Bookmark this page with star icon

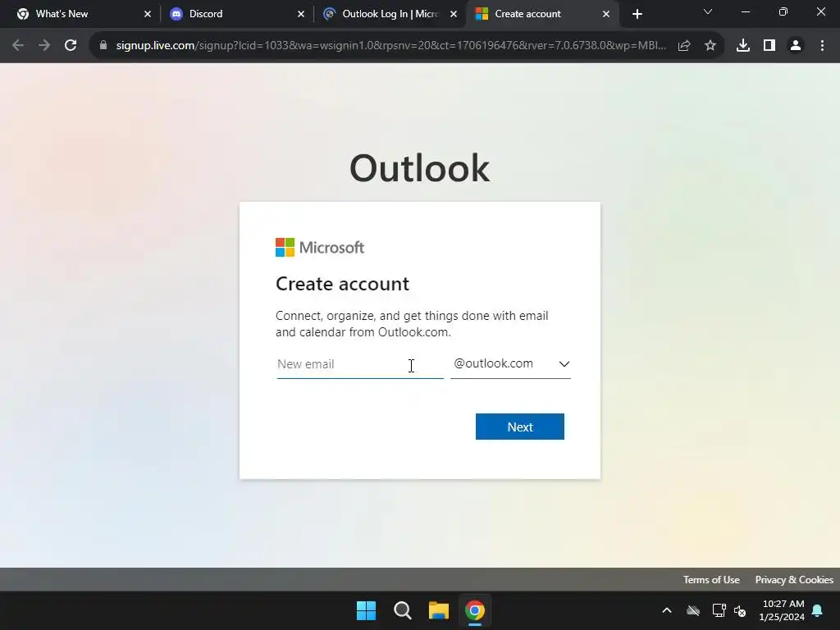click(x=710, y=46)
